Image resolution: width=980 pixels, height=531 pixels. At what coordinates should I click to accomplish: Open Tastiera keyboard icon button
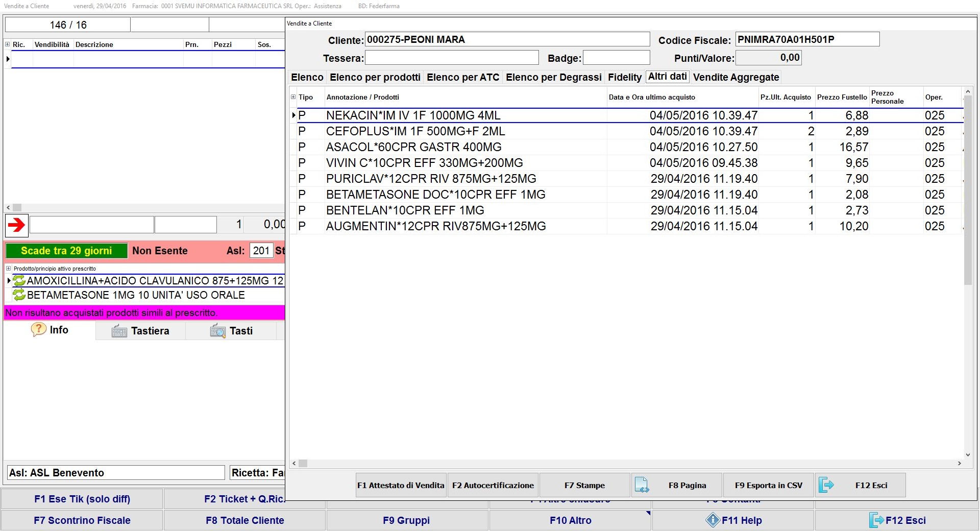click(x=119, y=331)
